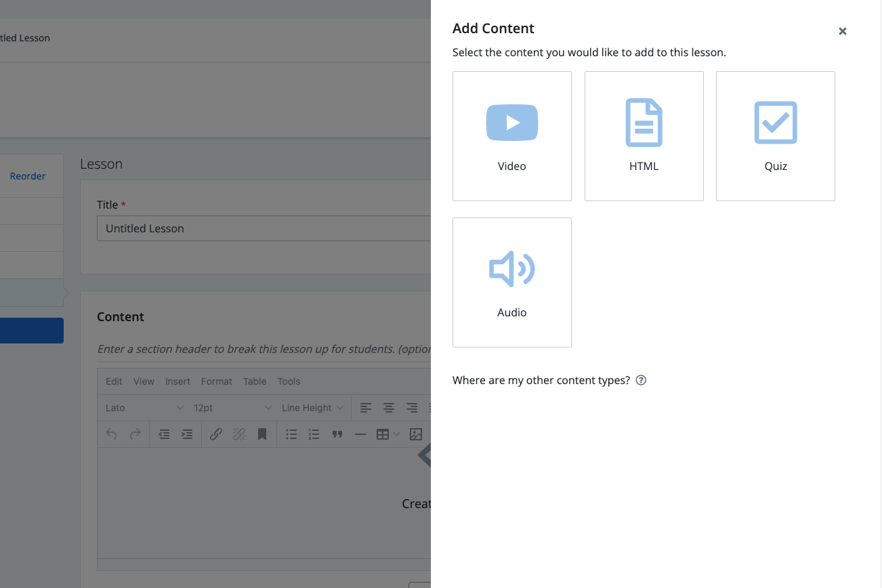882x588 pixels.
Task: Insert an image via toolbar icon
Action: [416, 434]
